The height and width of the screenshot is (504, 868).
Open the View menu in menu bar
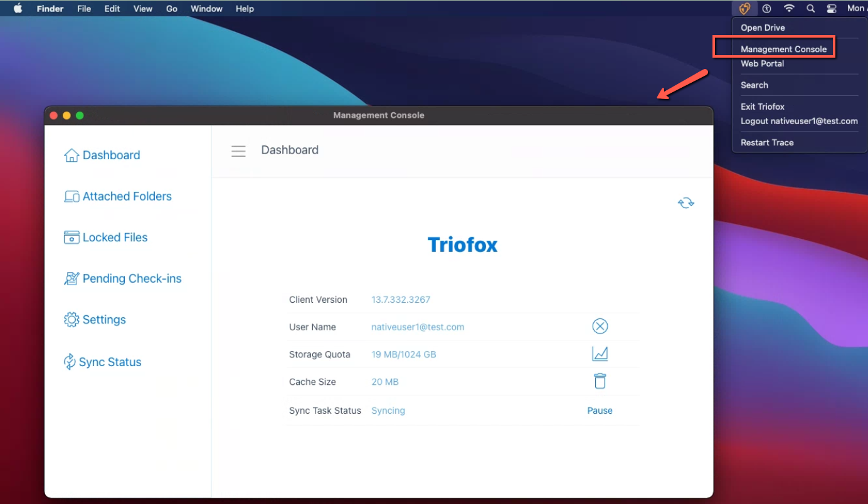click(143, 9)
